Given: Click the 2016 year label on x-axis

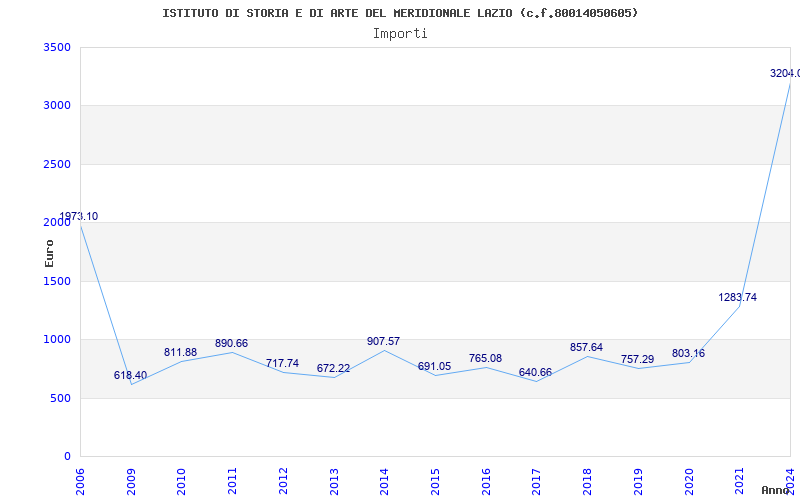Looking at the screenshot, I should (x=486, y=482).
